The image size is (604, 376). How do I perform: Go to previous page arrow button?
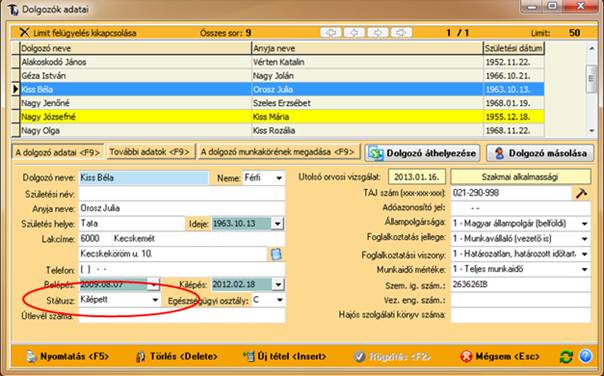tap(354, 33)
